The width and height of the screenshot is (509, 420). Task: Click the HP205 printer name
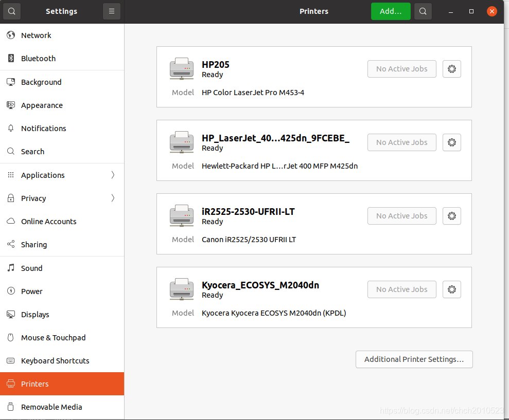[216, 65]
